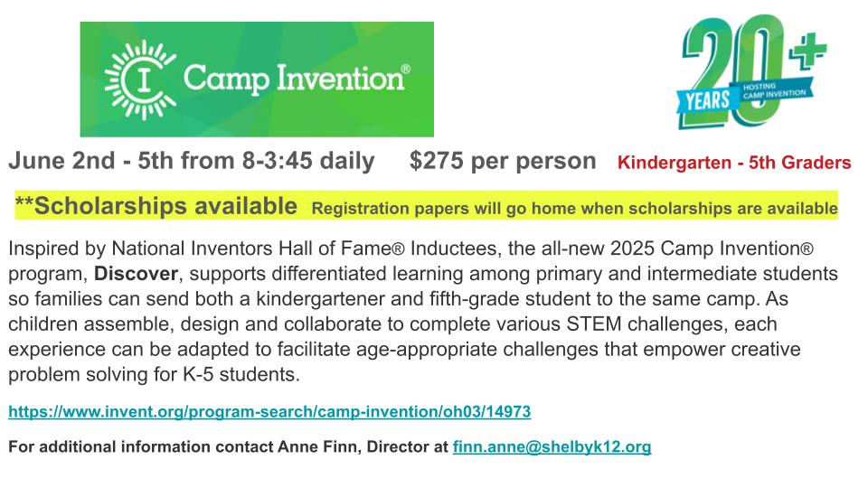Open email link finn.anne@shelbyk12.org
Image resolution: width=868 pixels, height=488 pixels.
(552, 446)
